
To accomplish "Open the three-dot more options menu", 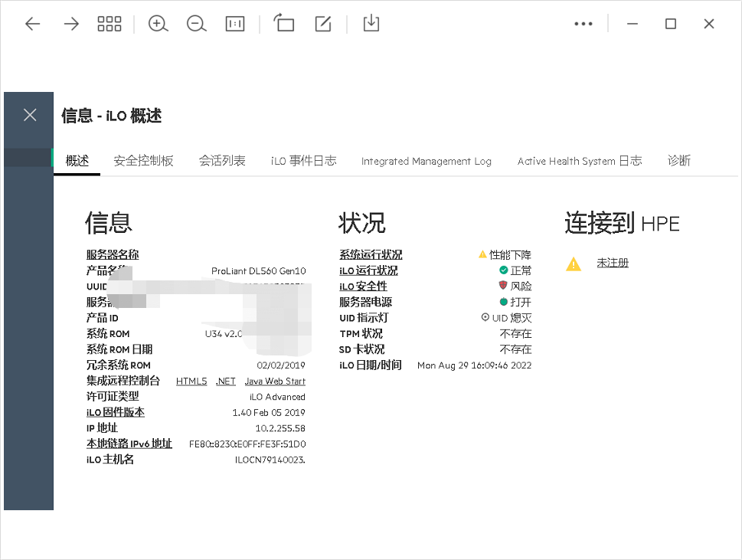I will pos(583,24).
